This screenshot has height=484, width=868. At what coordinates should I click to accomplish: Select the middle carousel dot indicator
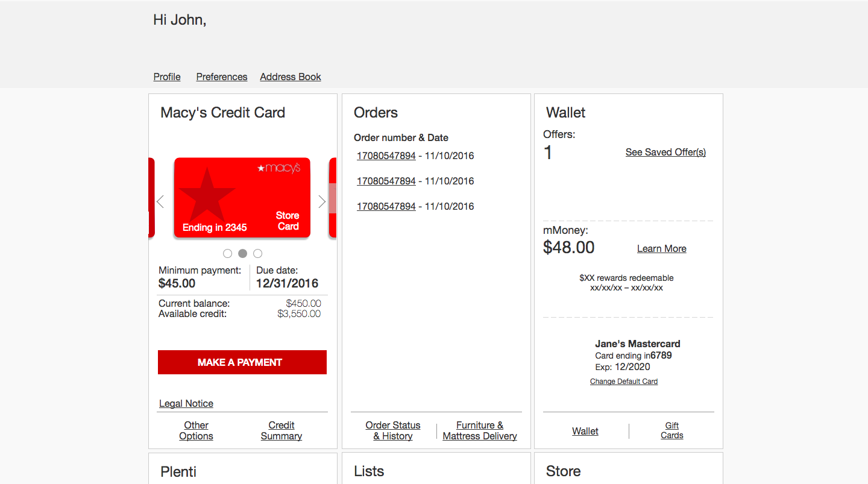pos(242,254)
